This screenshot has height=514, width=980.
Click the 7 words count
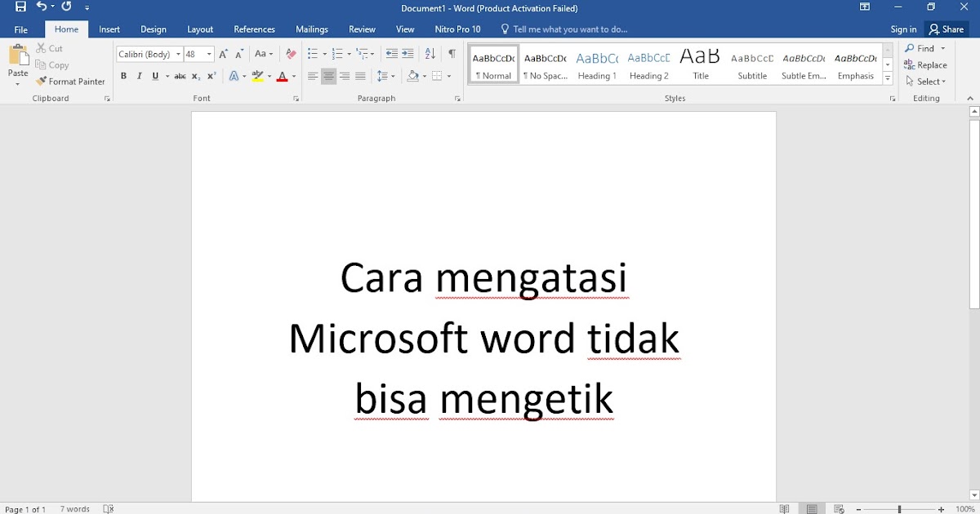74,508
